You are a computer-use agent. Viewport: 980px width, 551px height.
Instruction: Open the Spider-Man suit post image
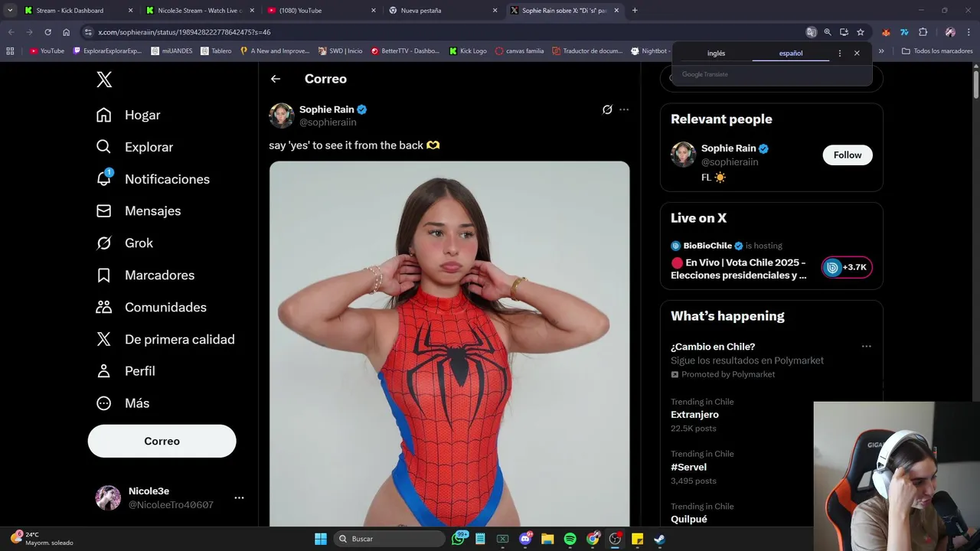tap(449, 344)
